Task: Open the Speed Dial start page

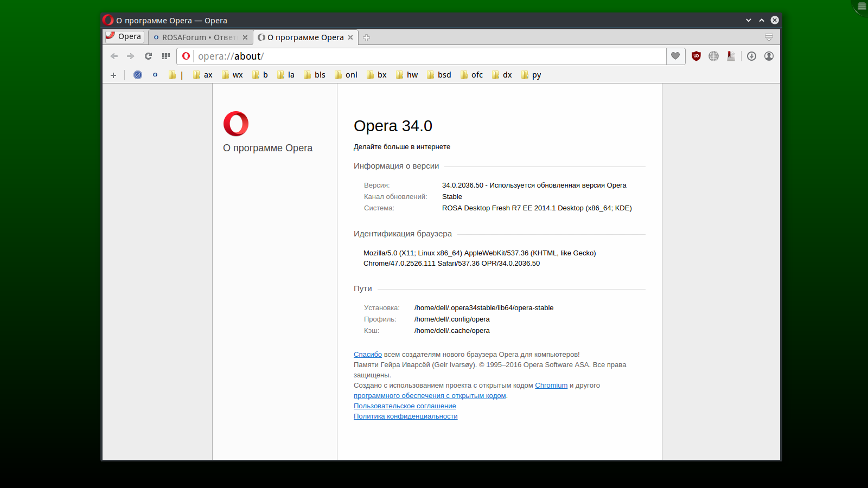Action: [x=166, y=56]
